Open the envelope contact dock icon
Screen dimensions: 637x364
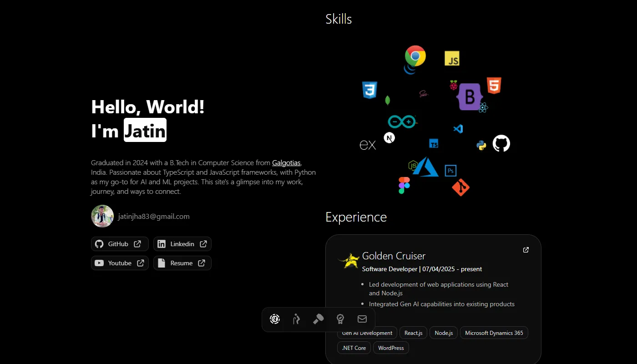(x=362, y=319)
